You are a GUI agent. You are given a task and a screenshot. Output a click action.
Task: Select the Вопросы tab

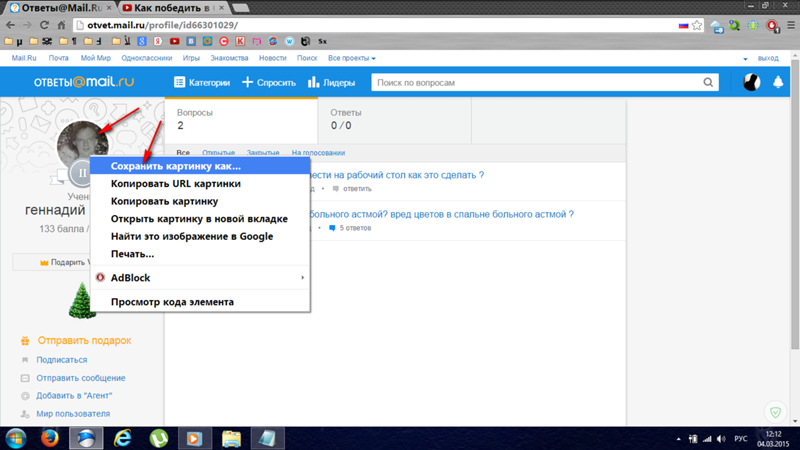tap(241, 119)
